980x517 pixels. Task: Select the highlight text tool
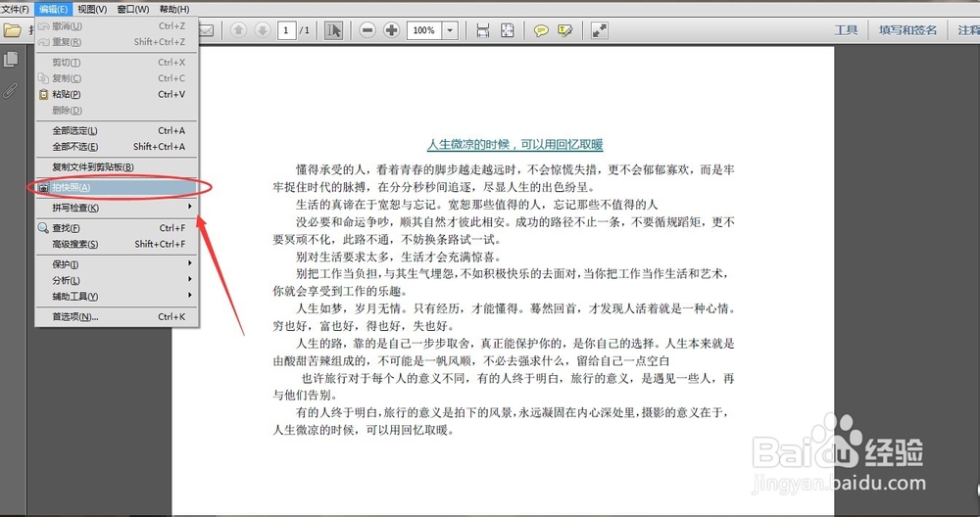pos(565,30)
